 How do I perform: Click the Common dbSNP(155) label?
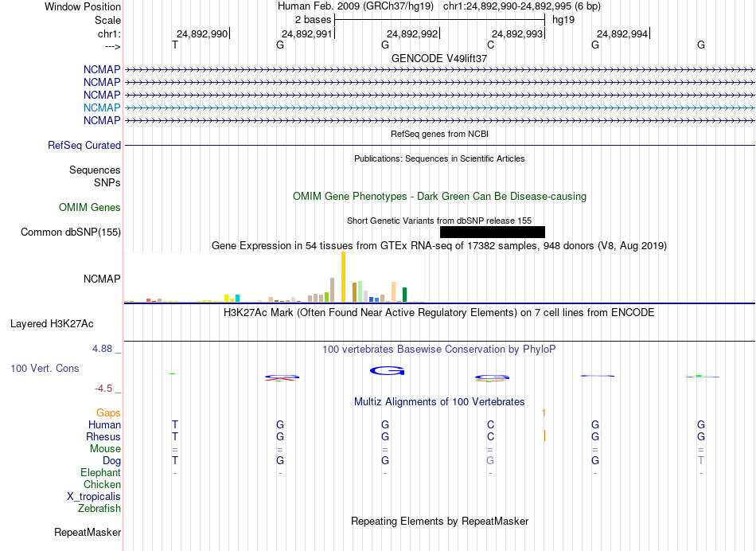point(71,232)
